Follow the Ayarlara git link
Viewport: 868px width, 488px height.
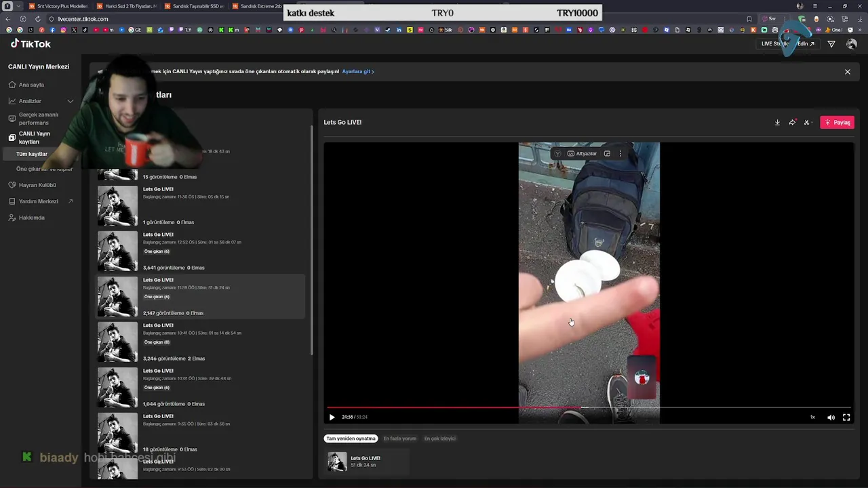pyautogui.click(x=358, y=72)
